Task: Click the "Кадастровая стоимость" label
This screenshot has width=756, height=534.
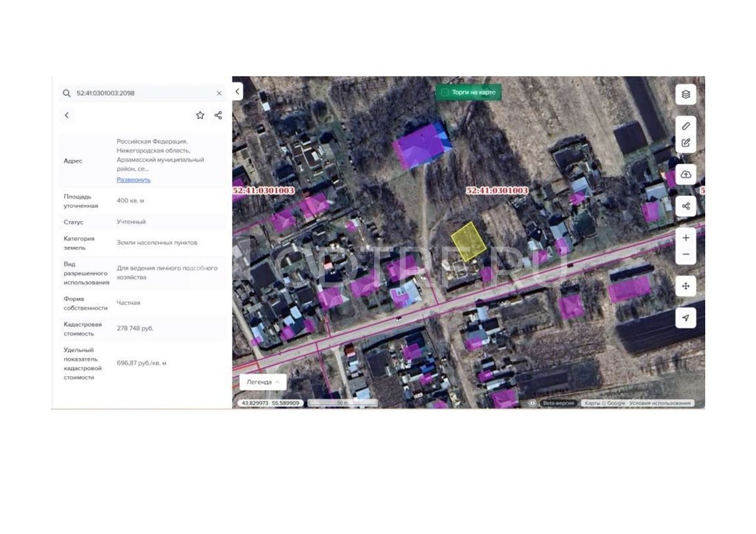Action: (83, 329)
